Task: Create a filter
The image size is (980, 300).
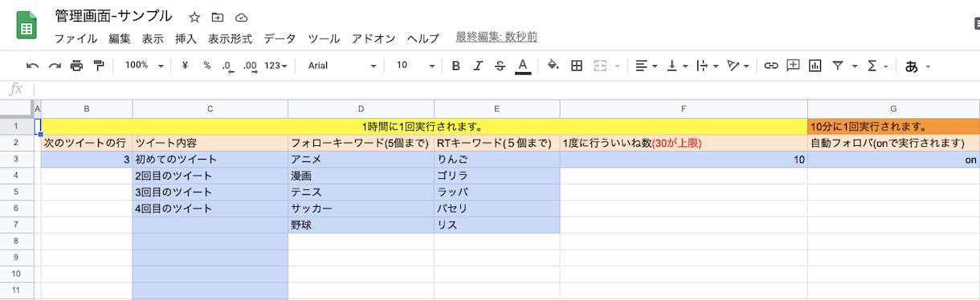Action: [x=838, y=66]
